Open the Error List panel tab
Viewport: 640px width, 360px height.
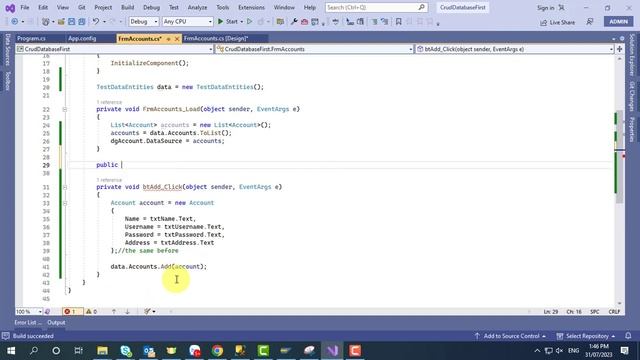27,322
